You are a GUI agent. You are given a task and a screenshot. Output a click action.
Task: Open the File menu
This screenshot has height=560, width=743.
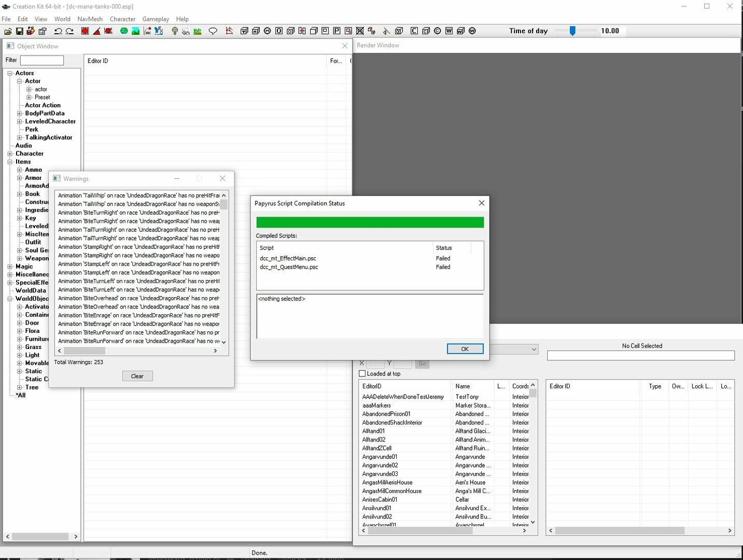point(6,19)
